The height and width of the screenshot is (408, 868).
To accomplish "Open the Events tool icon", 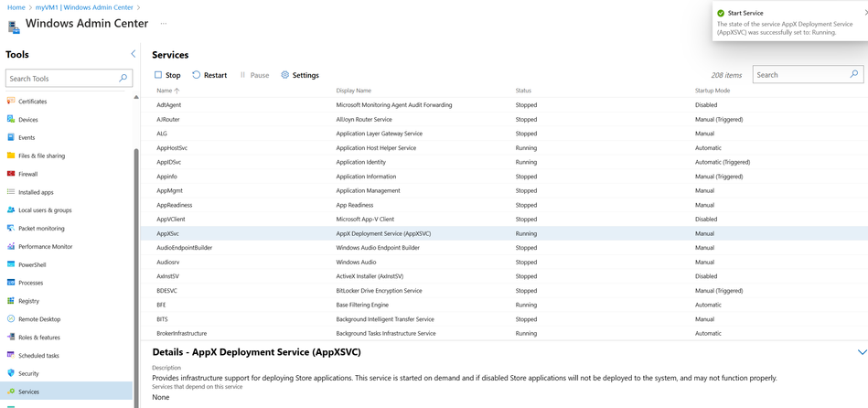I will (10, 137).
